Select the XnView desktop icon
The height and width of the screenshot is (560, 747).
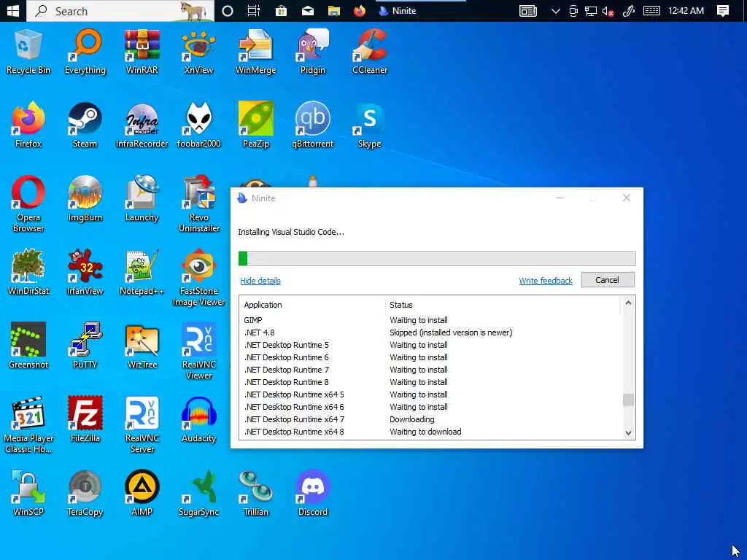point(198,52)
